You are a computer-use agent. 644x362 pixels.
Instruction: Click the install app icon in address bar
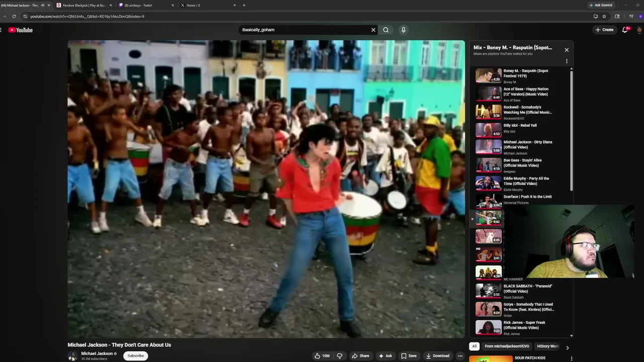(x=596, y=16)
